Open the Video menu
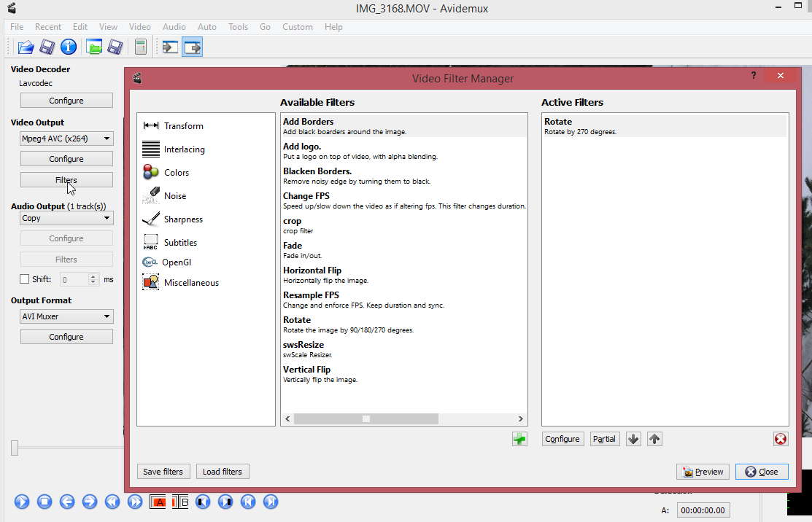The width and height of the screenshot is (812, 522). click(x=139, y=26)
